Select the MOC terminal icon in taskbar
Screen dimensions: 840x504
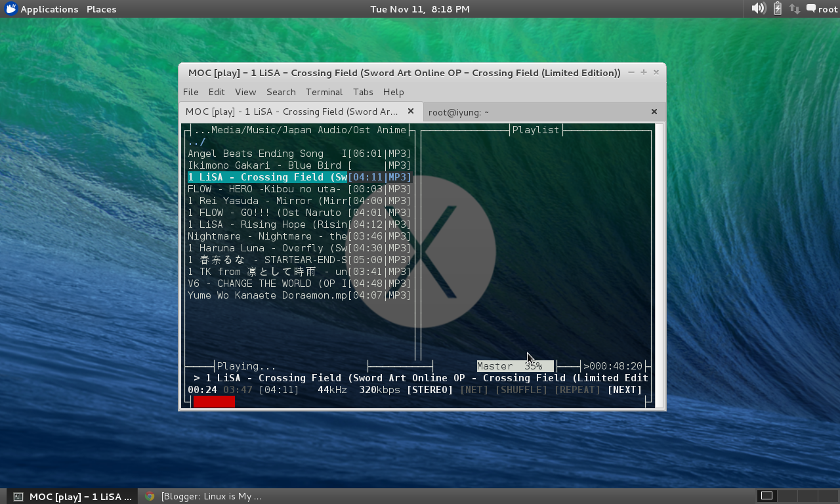19,496
